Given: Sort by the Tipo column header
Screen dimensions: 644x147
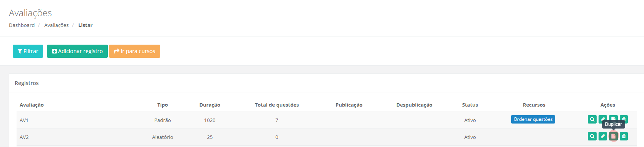Looking at the screenshot, I should tap(163, 105).
